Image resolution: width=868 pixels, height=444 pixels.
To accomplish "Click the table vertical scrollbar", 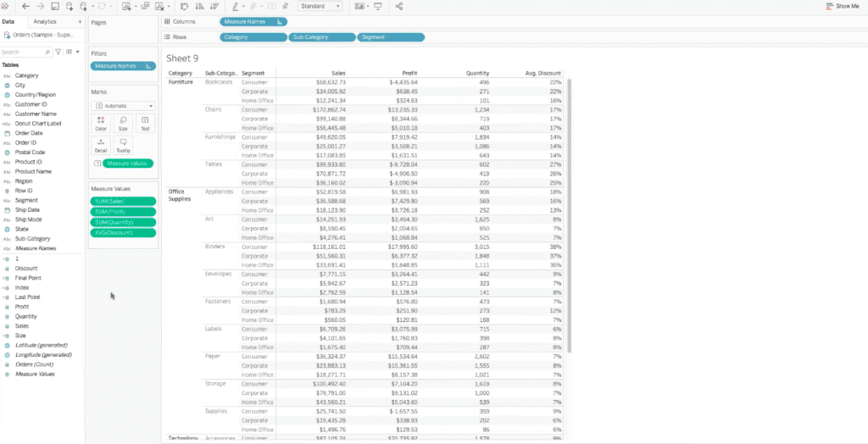I will click(569, 216).
